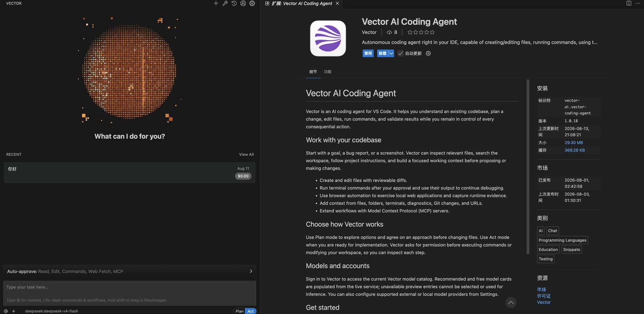Open the 369.28 KB cache link
644x314 pixels.
(x=574, y=150)
